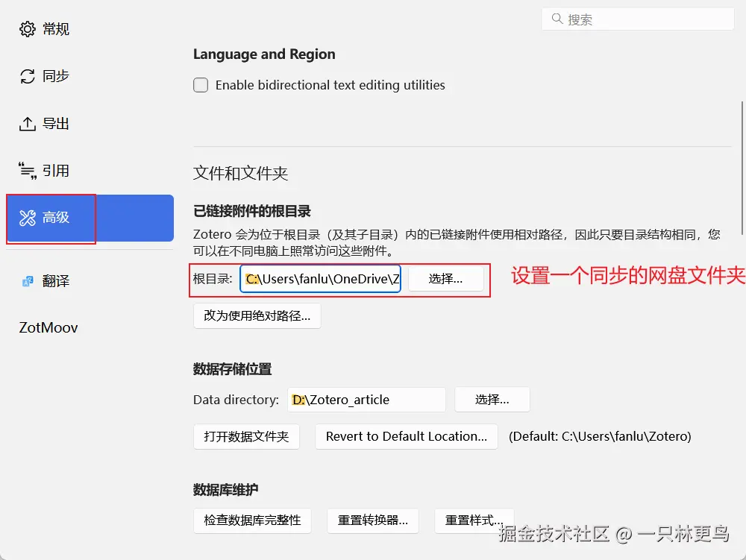Click the Language and Region heading
Viewport: 746px width, 560px height.
point(264,54)
